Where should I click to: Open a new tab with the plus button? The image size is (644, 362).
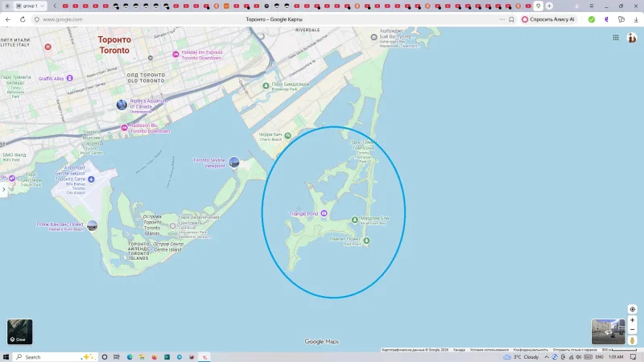pyautogui.click(x=549, y=6)
